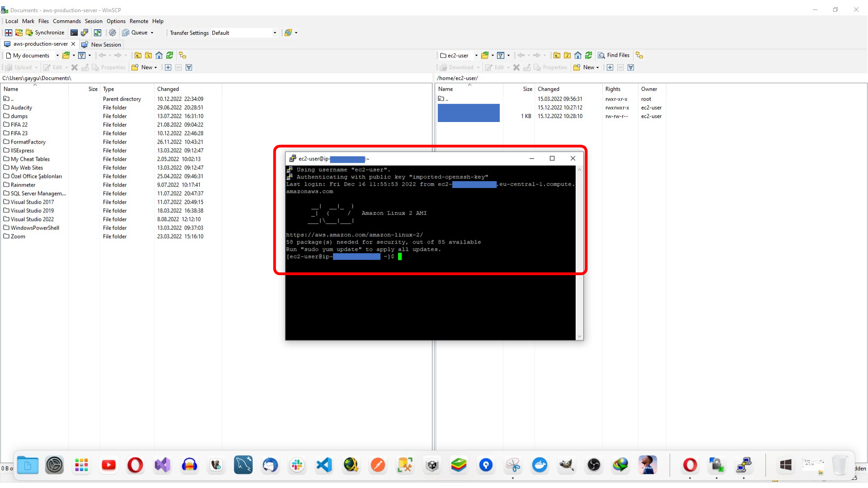Click the Refresh globe icon in the main toolbar
Image resolution: width=868 pixels, height=488 pixels.
coord(288,33)
